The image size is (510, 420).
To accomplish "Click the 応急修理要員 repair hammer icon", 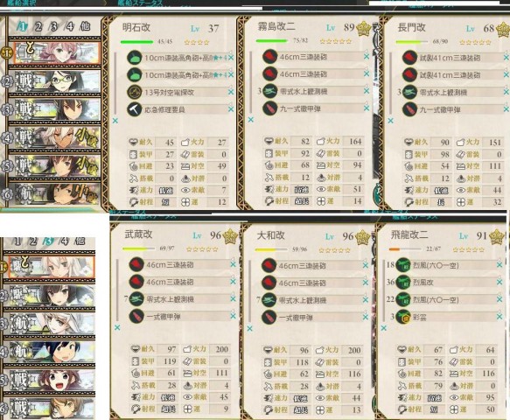I will click(x=135, y=109).
